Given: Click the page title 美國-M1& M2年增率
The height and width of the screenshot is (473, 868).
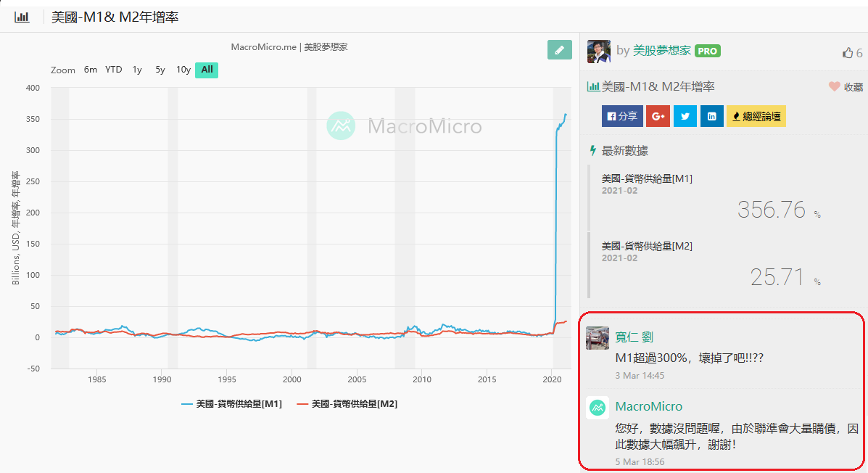Looking at the screenshot, I should click(x=115, y=17).
